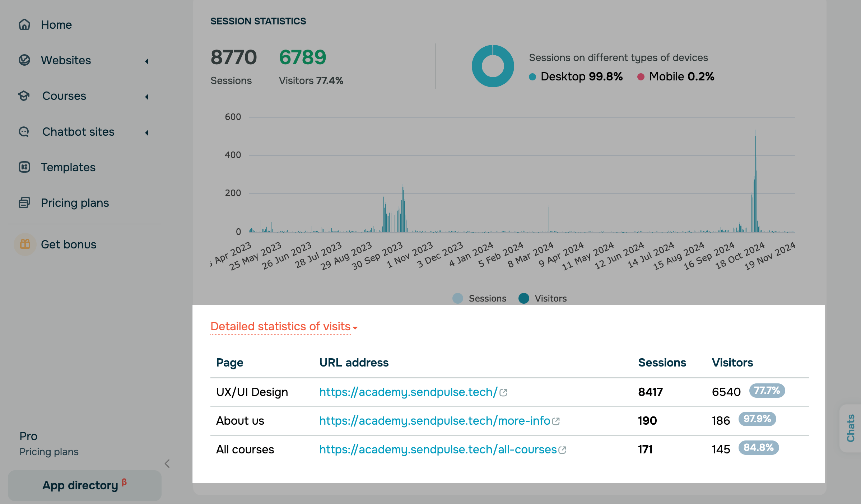Open external link icon for all-courses URL
Screen dimensions: 861x504
coord(562,450)
